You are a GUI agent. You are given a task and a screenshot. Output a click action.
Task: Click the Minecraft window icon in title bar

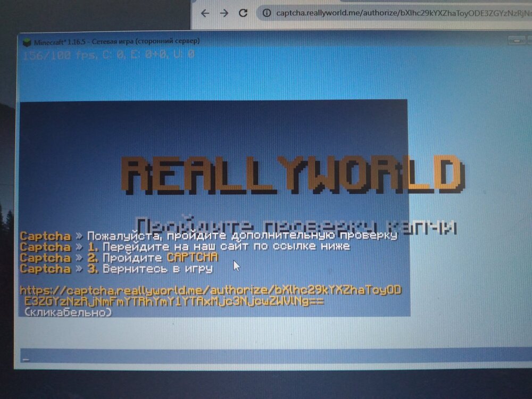pos(27,43)
